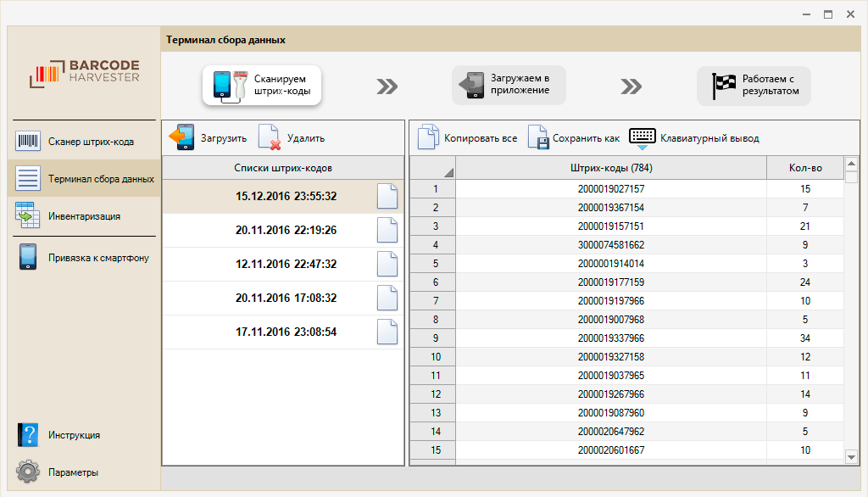The height and width of the screenshot is (497, 868).
Task: Click quantity cell 21 in row 3
Action: pos(805,226)
